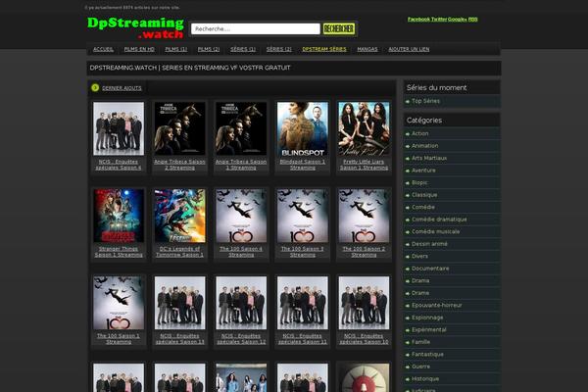Click NCIS Enquêtes spéciales Saison 12 link
Viewport: 588px width, 392px height.
point(241,339)
